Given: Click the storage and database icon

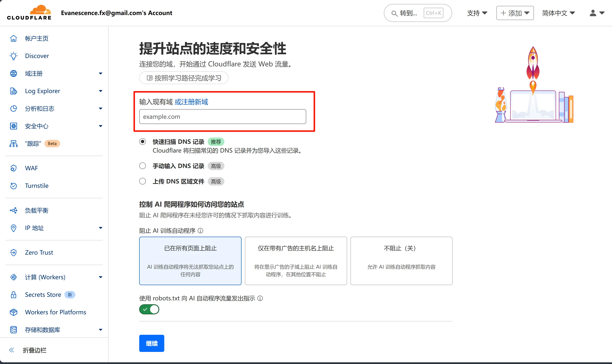Looking at the screenshot, I should (14, 330).
